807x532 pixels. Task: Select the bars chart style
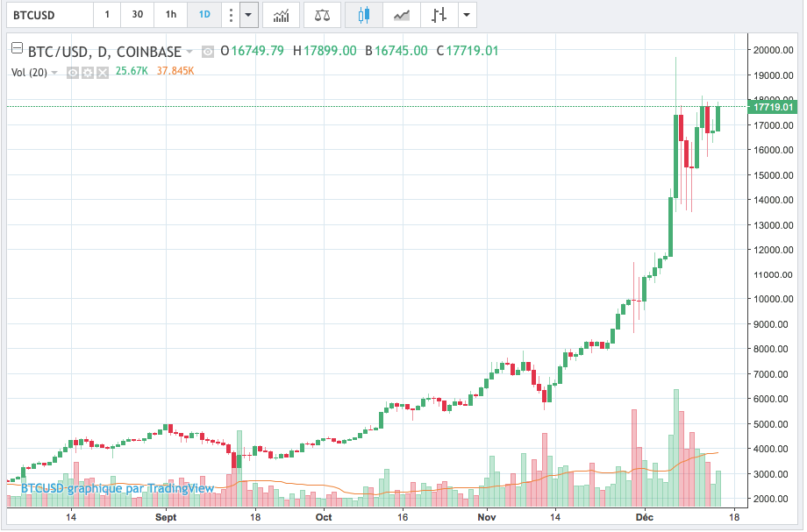[x=439, y=15]
